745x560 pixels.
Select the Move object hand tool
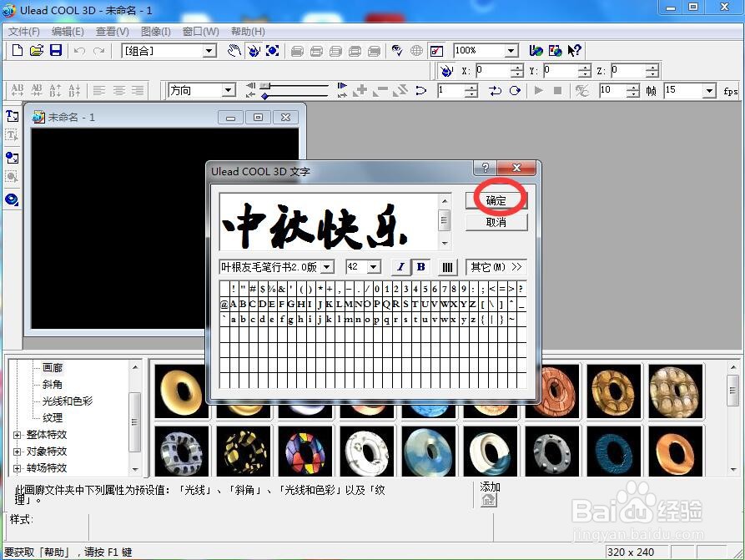234,50
